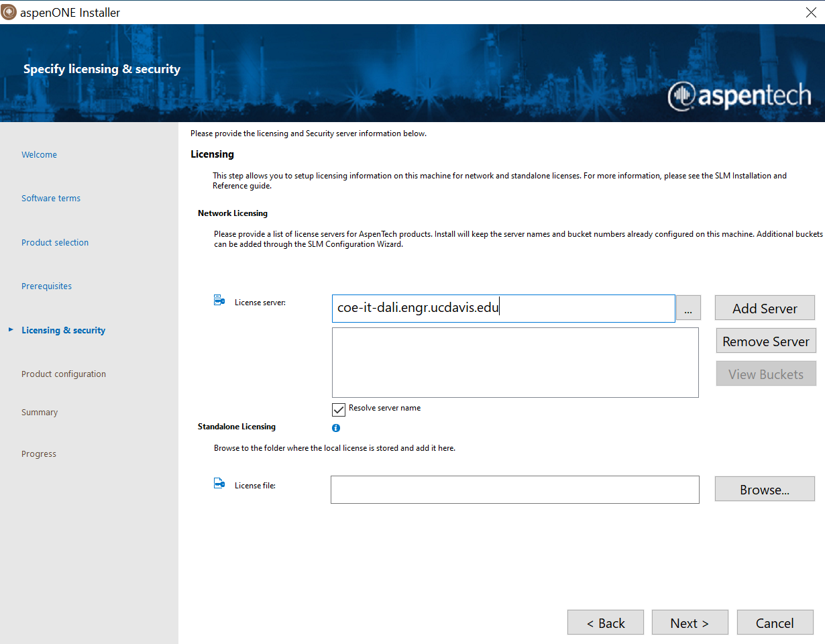The height and width of the screenshot is (644, 825).
Task: Select the Summary step in the sidebar
Action: coord(39,412)
